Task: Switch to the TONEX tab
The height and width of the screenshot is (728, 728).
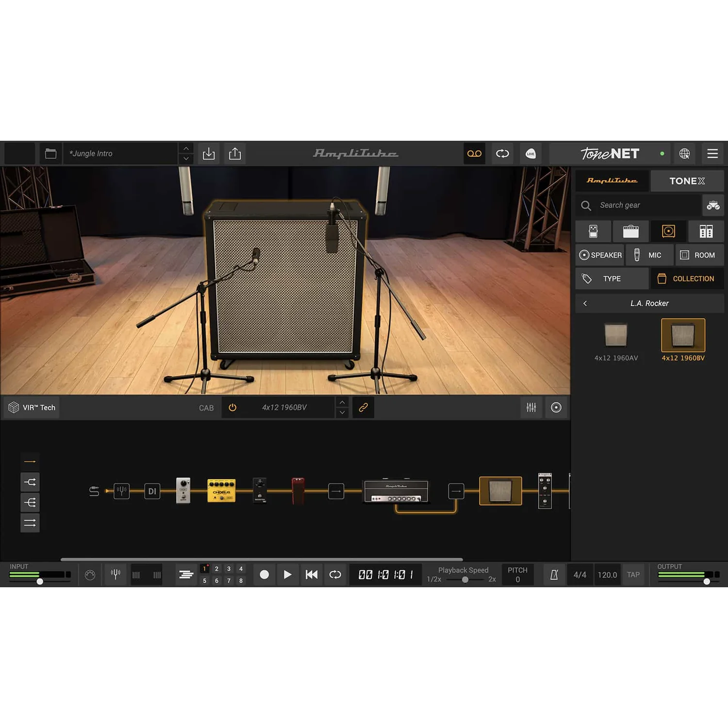Action: tap(687, 181)
